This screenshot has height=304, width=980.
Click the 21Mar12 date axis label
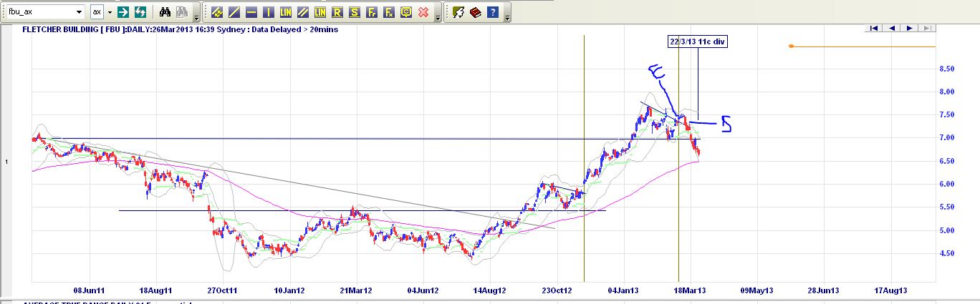pos(355,290)
